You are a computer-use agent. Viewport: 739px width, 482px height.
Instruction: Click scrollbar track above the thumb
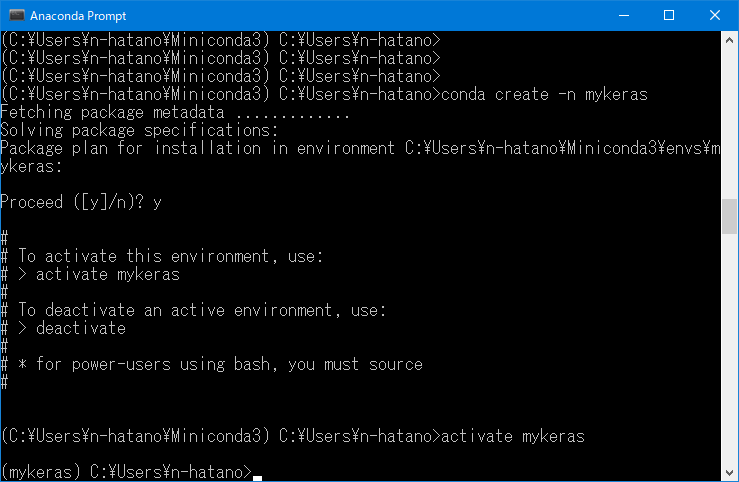click(x=730, y=124)
